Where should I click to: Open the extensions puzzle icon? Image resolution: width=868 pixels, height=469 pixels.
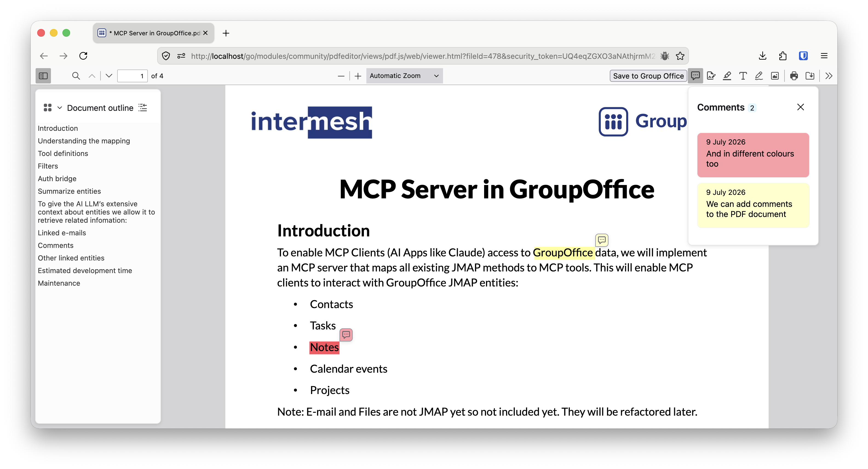pyautogui.click(x=783, y=56)
